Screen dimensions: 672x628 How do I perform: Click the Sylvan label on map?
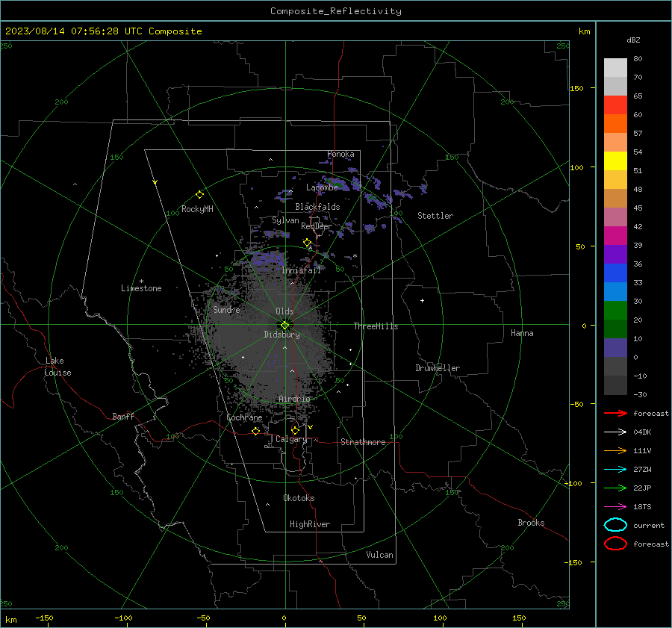point(285,220)
